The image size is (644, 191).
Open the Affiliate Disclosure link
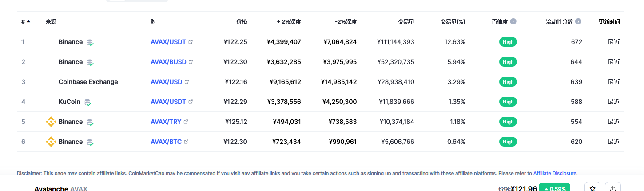(x=555, y=173)
